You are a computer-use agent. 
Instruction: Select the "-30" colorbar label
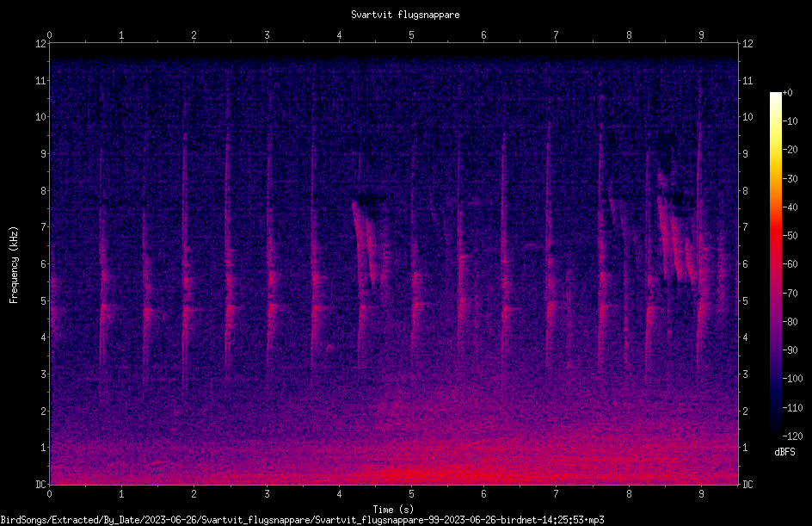(790, 179)
